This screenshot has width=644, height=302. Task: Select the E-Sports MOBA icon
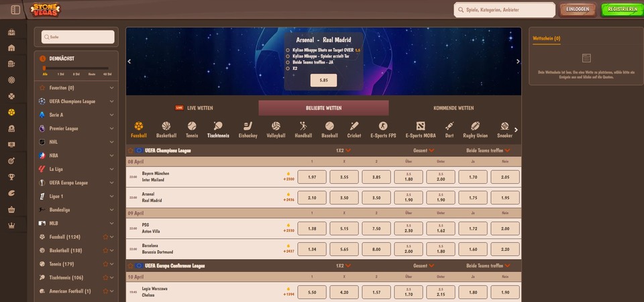420,126
